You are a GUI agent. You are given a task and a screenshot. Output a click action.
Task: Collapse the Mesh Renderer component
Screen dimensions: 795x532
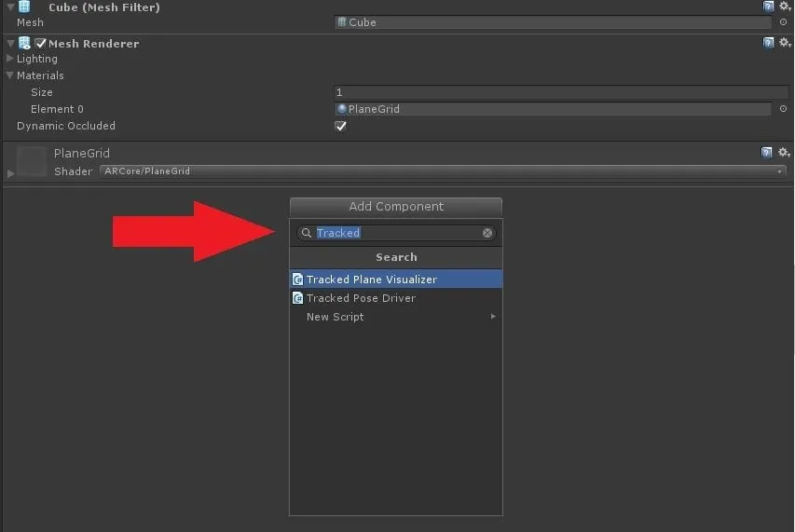click(x=10, y=44)
